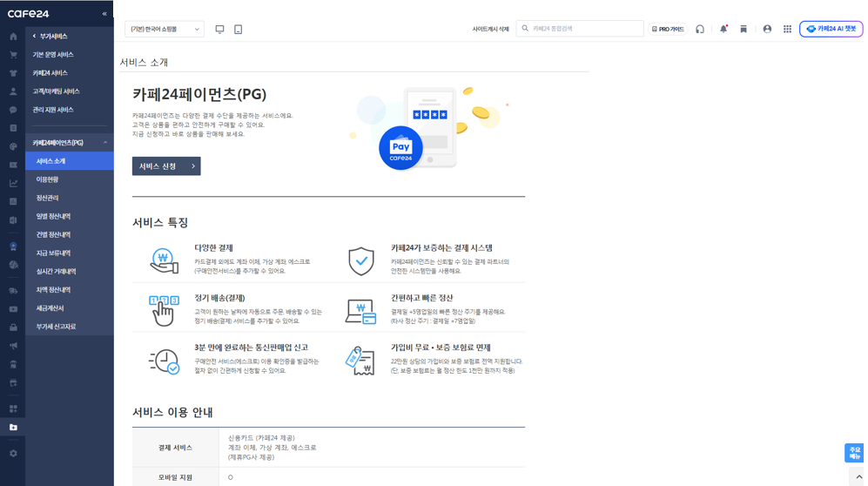Open the palette design icon in sidebar
The image size is (868, 486).
[13, 146]
